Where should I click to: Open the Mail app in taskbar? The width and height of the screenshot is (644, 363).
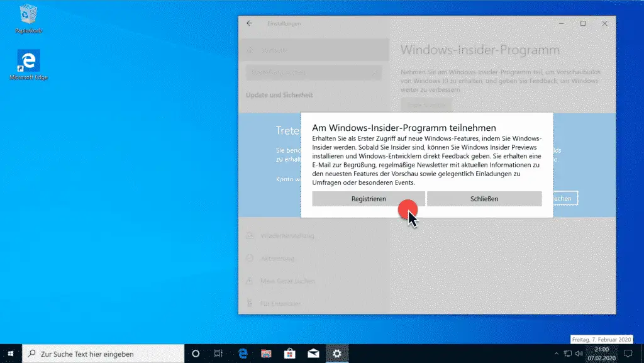tap(313, 354)
